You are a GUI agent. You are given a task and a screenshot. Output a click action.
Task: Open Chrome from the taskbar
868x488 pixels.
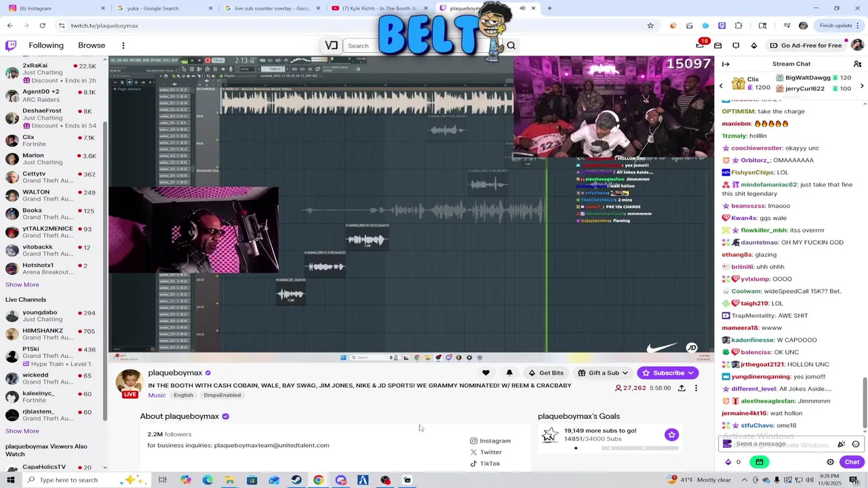(x=318, y=480)
